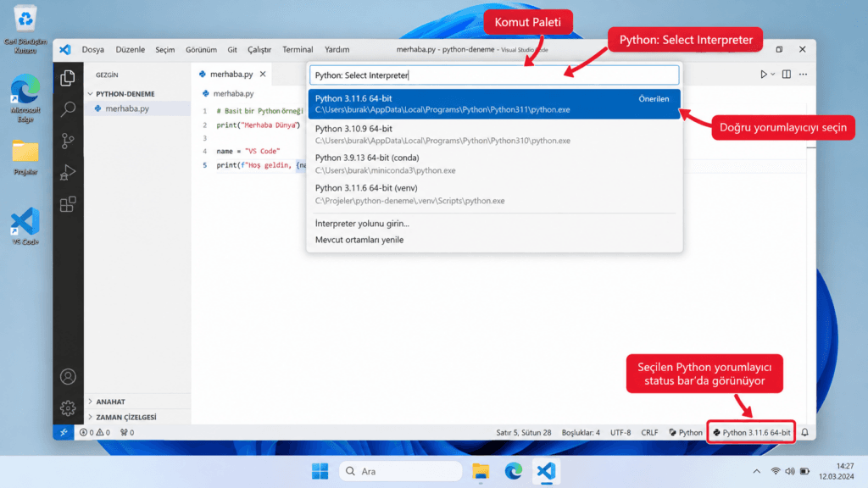Select the recommended Python 3.11.6 64-bit interpreter

[x=494, y=104]
